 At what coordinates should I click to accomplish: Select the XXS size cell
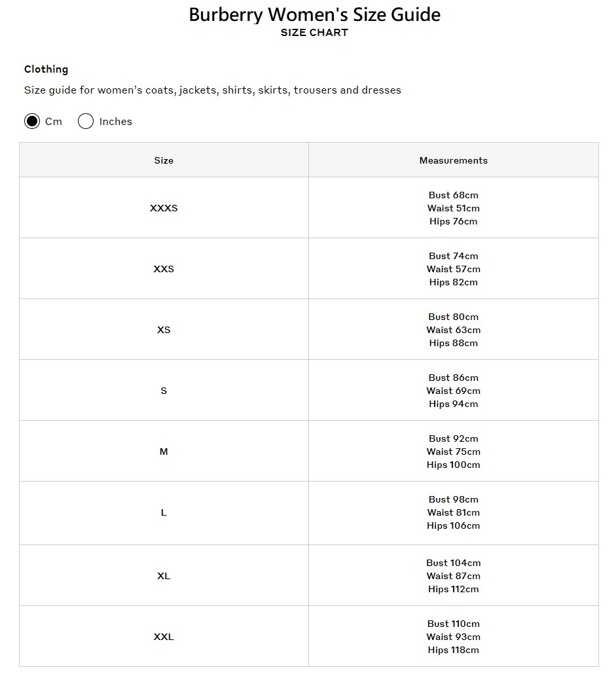tap(164, 269)
